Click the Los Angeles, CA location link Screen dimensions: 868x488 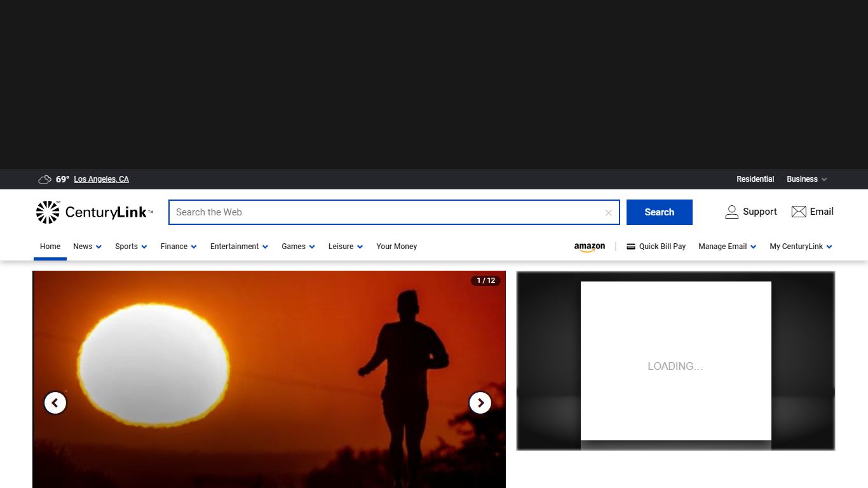tap(101, 179)
